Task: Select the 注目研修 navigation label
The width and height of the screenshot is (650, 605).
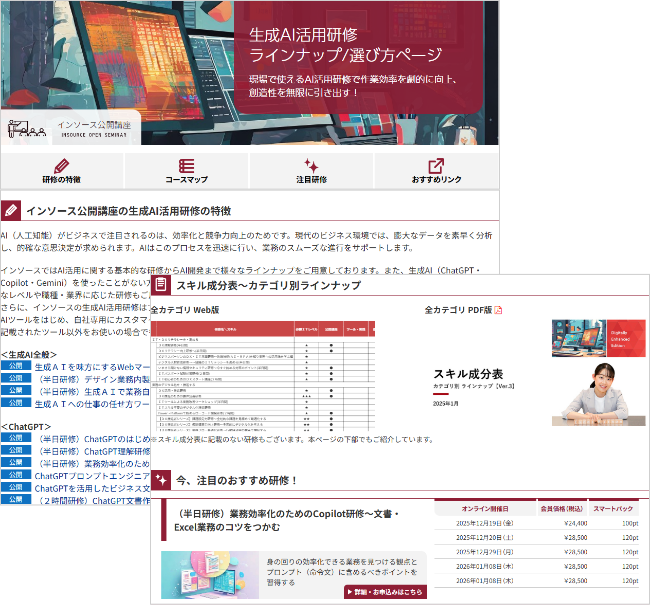Action: point(311,180)
